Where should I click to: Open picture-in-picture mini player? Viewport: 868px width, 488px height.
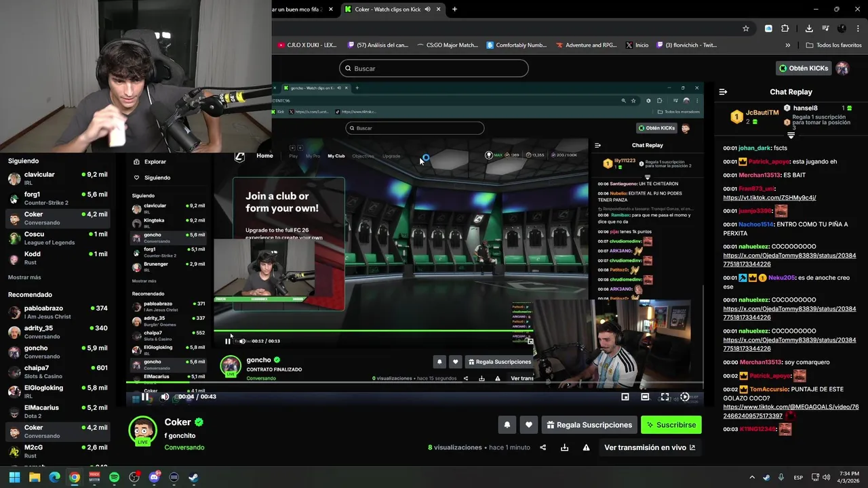pyautogui.click(x=625, y=396)
